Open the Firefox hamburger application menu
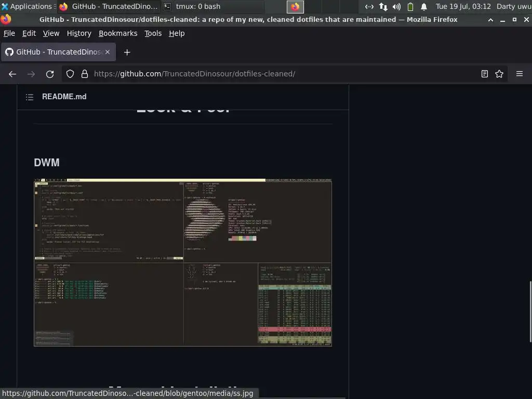The height and width of the screenshot is (399, 532). pyautogui.click(x=520, y=74)
